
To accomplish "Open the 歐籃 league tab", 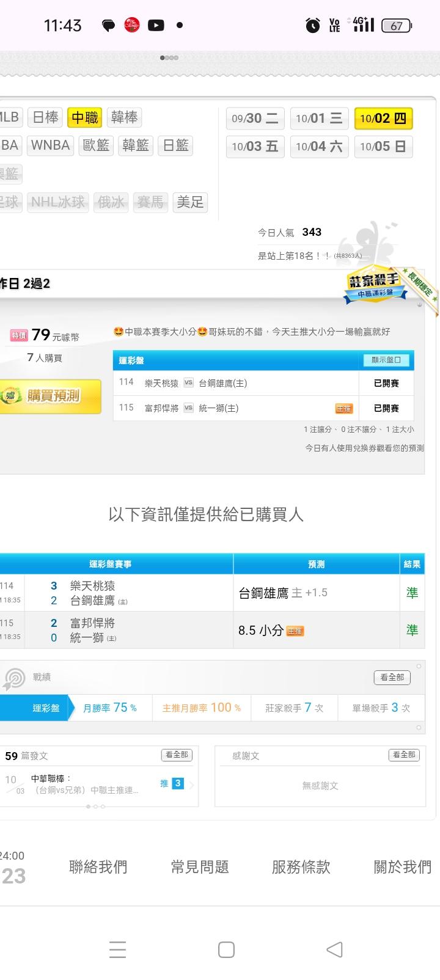I will tap(96, 145).
